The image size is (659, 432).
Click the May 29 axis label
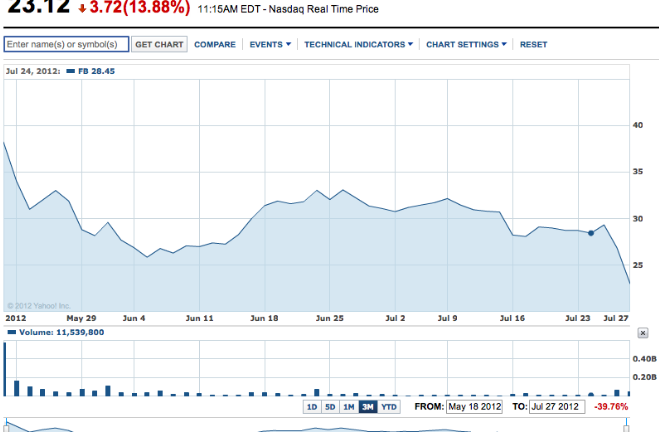81,318
